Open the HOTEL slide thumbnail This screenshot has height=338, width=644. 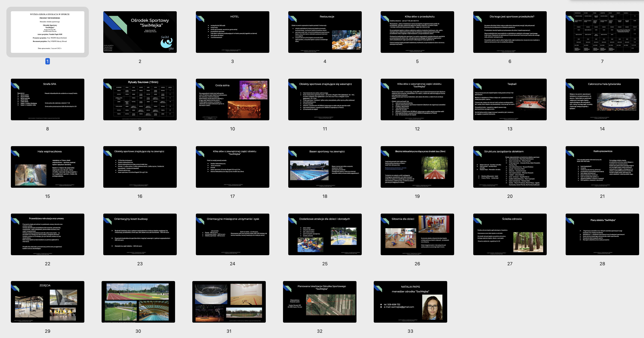pos(232,32)
